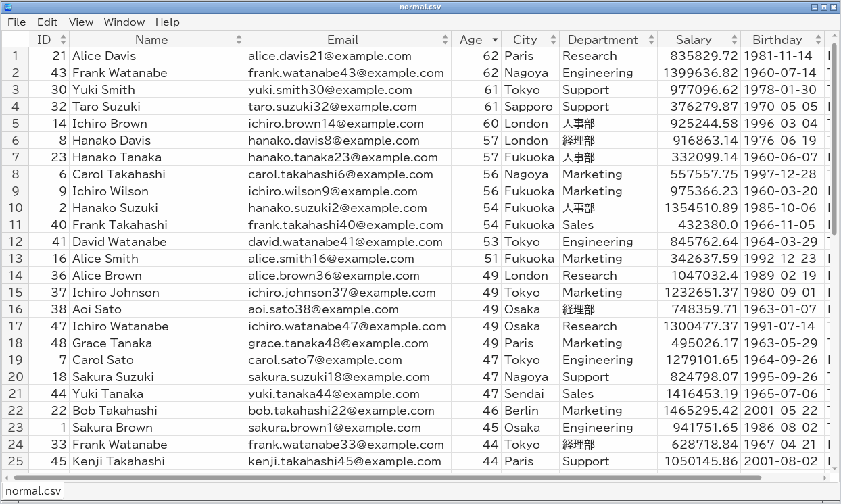The height and width of the screenshot is (504, 841).
Task: Open the File menu
Action: [16, 22]
